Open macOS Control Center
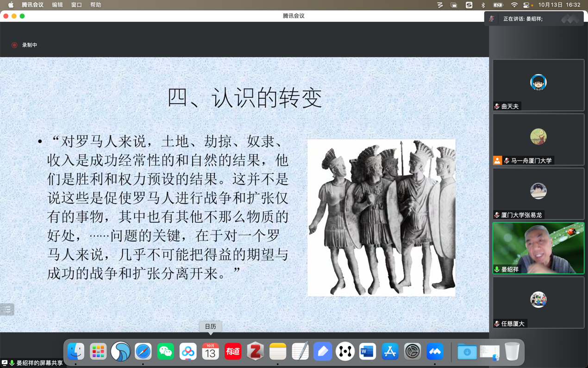 pos(526,5)
